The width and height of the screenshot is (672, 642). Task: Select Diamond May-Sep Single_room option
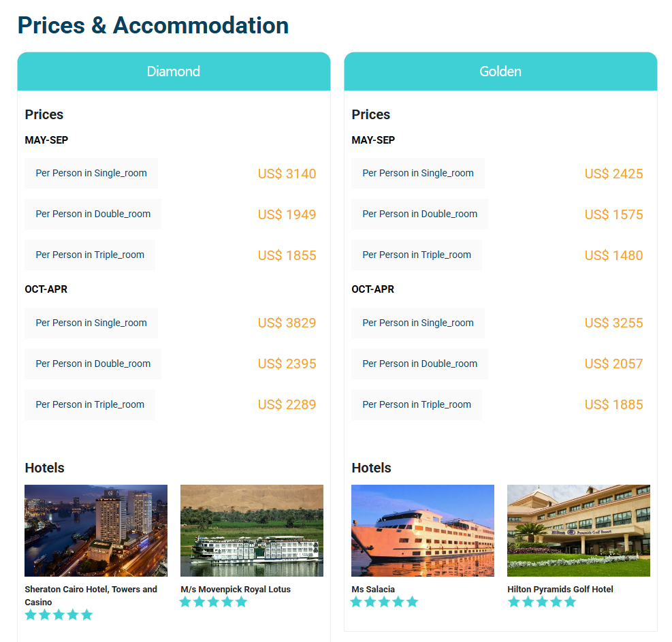(91, 173)
